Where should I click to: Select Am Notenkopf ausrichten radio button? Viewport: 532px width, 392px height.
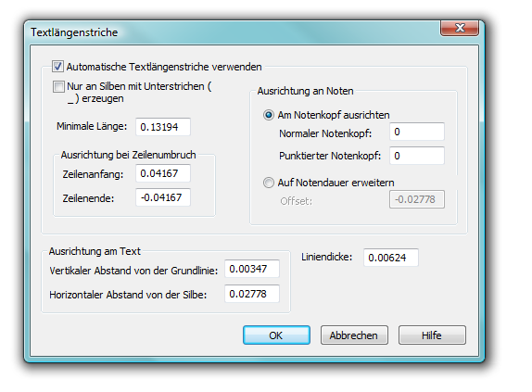(269, 115)
